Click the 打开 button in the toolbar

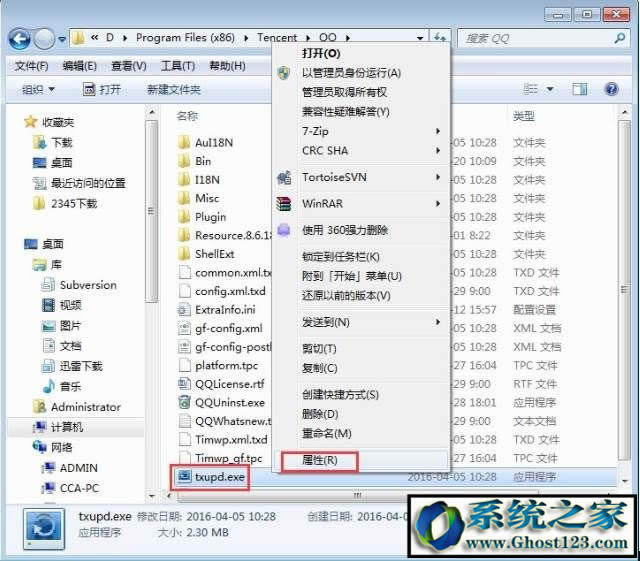click(x=103, y=89)
